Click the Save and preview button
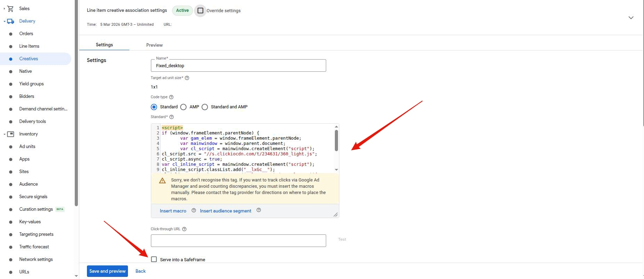Viewport: 644px width, 279px height. click(107, 271)
